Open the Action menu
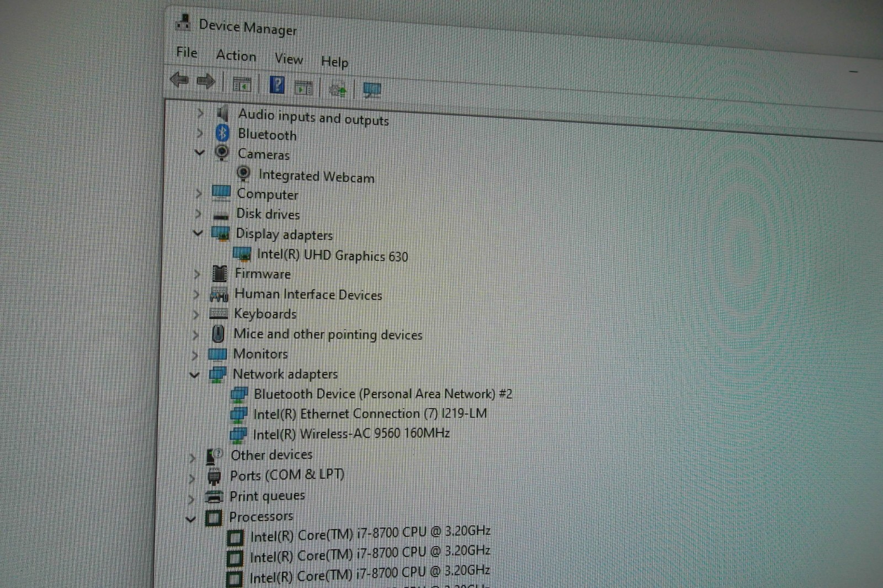The image size is (883, 588). pos(236,56)
